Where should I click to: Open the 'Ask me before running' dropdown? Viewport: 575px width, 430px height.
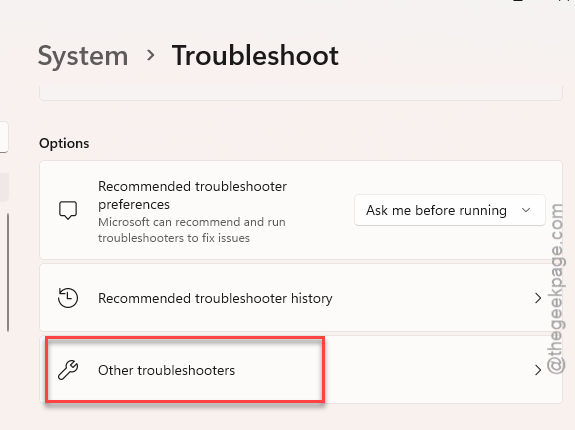(x=450, y=210)
